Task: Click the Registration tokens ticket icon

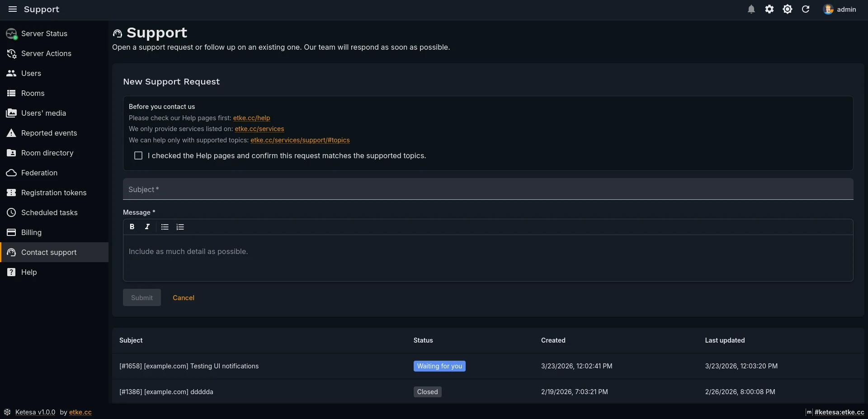Action: pyautogui.click(x=11, y=193)
